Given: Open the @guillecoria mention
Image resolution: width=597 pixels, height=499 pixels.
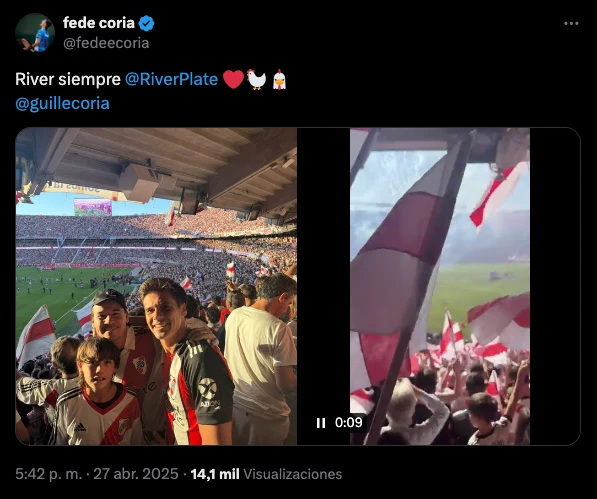Looking at the screenshot, I should click(x=62, y=104).
